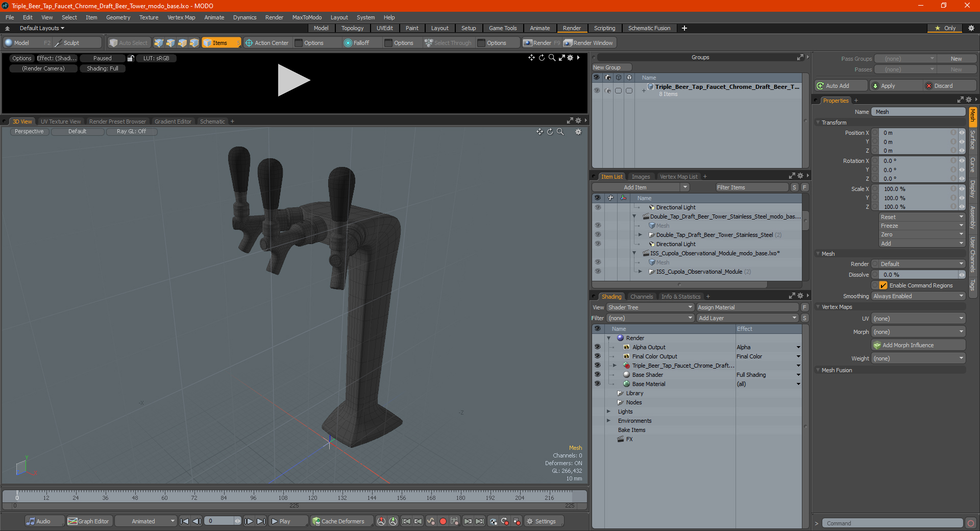Switch to the Channels tab
The image size is (980, 531).
(642, 297)
